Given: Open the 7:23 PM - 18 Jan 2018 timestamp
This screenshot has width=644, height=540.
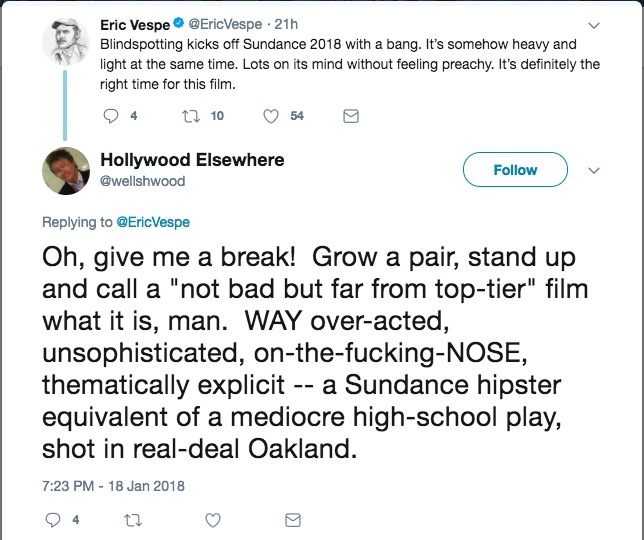Looking at the screenshot, I should (x=111, y=485).
